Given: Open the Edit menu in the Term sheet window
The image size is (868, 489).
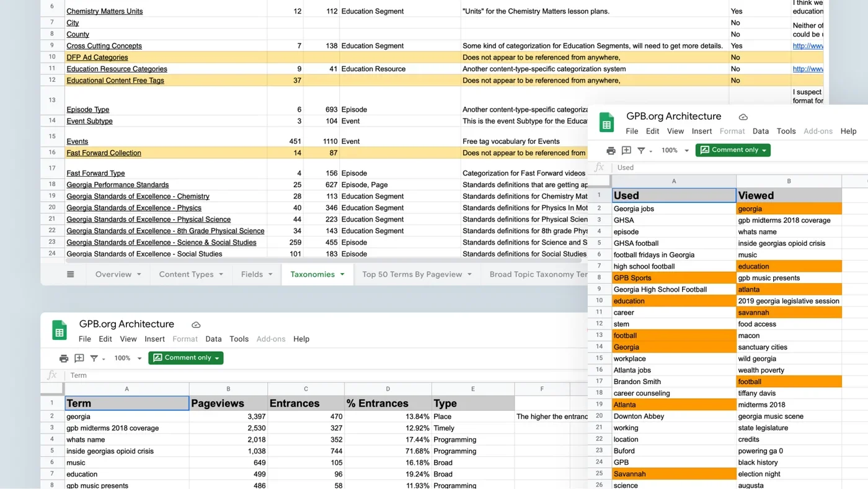Looking at the screenshot, I should point(105,339).
